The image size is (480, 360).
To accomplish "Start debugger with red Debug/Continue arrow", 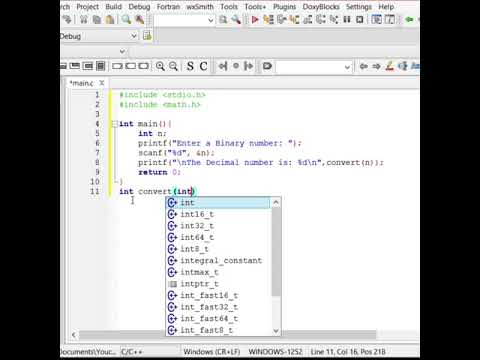I will click(255, 20).
